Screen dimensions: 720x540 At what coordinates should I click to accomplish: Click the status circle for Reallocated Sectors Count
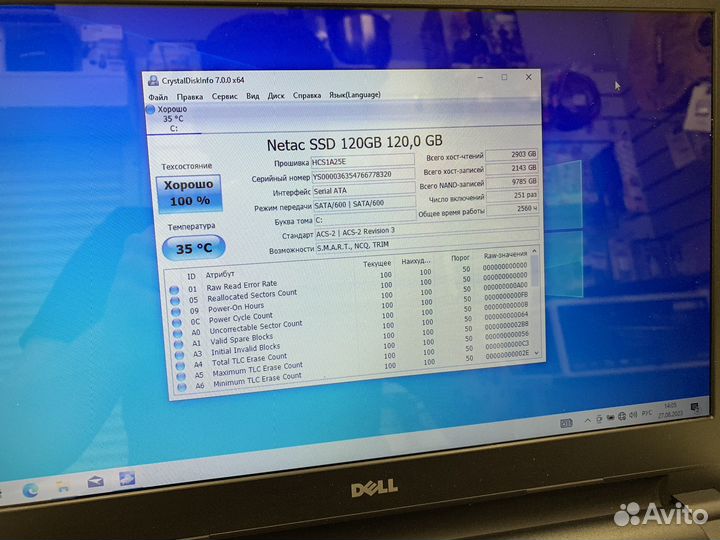click(x=175, y=301)
